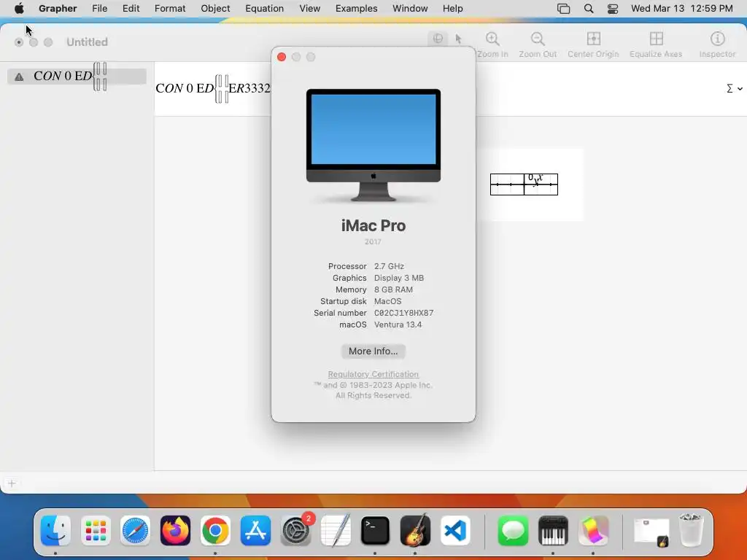Open the Grapher application menu

tap(58, 9)
